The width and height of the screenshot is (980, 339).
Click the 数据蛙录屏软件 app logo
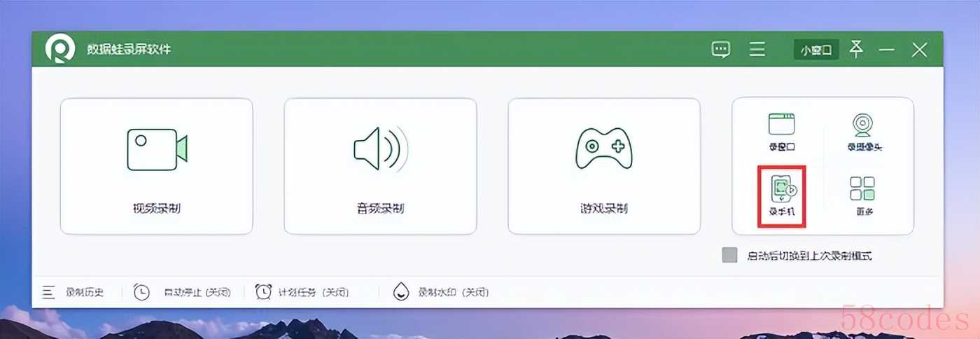tap(60, 49)
